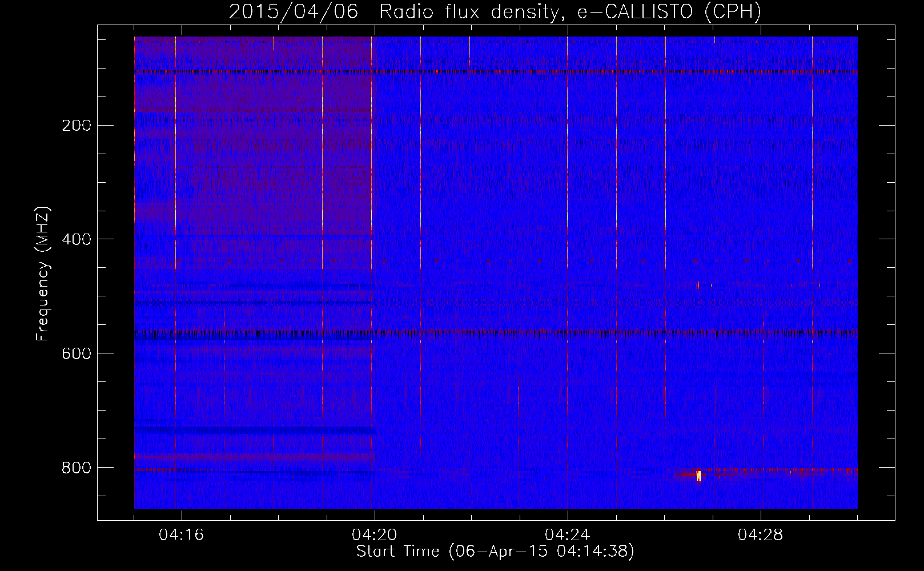Click the 04:24 time tick label
Screen dimensions: 924x571
click(x=568, y=535)
